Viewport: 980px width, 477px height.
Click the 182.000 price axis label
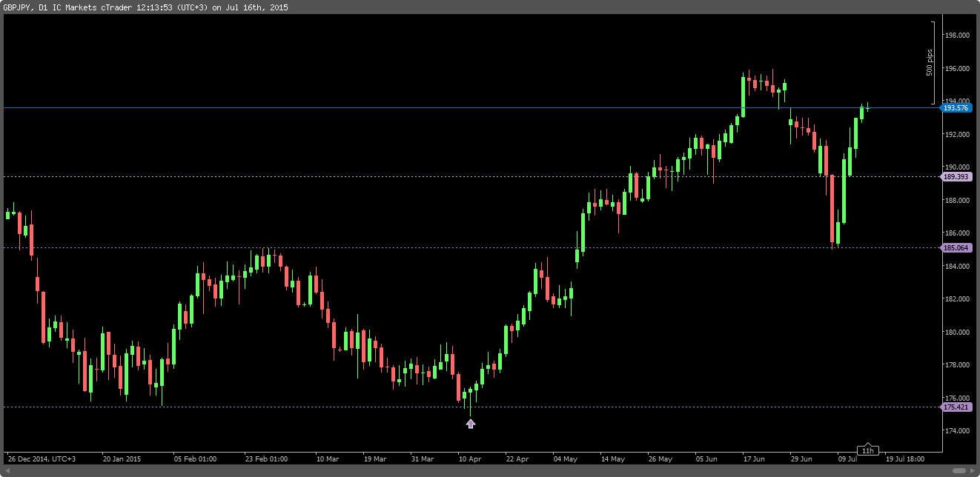[956, 298]
